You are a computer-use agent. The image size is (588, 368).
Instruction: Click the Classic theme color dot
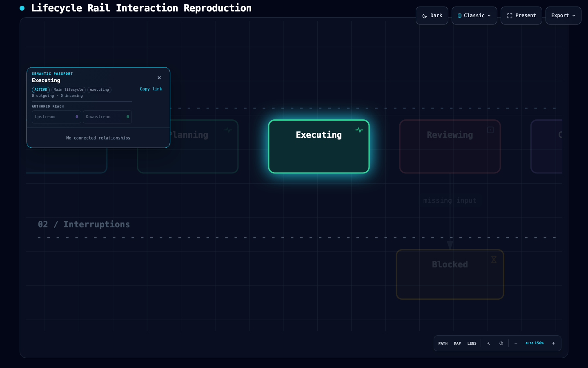click(459, 16)
